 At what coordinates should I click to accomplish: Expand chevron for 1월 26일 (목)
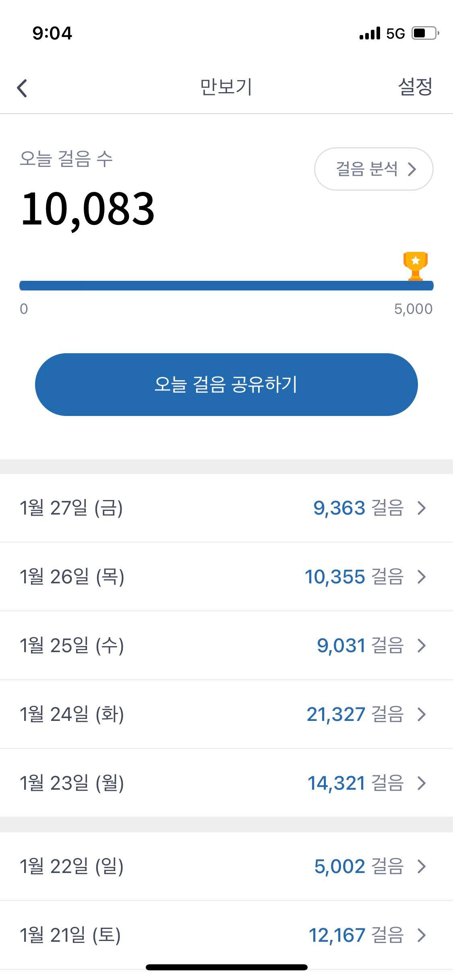[x=422, y=577]
